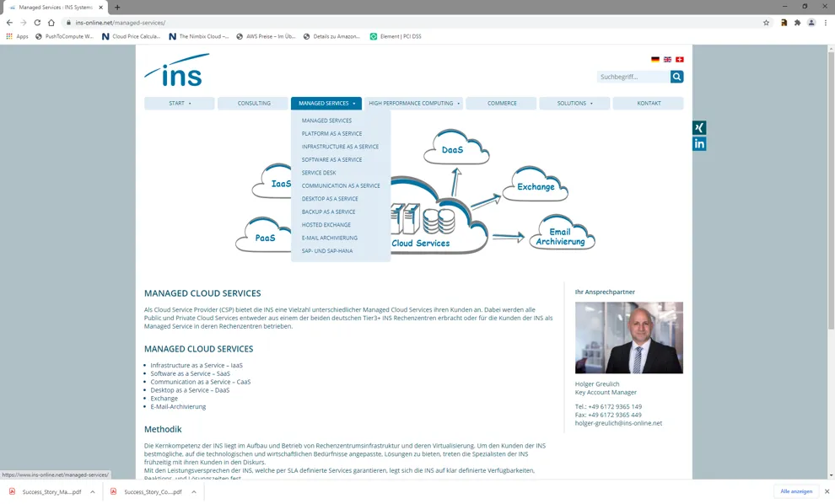The height and width of the screenshot is (504, 835).
Task: Click the Suchbegriff search field
Action: [x=633, y=77]
